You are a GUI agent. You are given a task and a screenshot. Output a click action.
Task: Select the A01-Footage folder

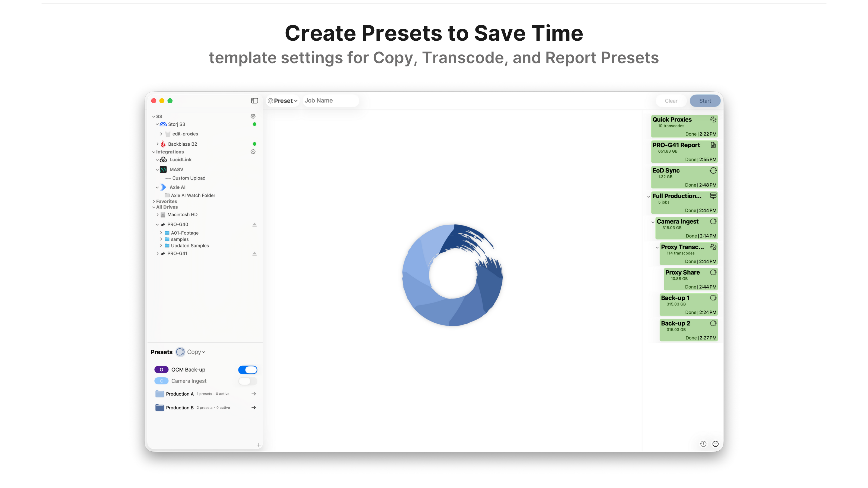coord(185,233)
